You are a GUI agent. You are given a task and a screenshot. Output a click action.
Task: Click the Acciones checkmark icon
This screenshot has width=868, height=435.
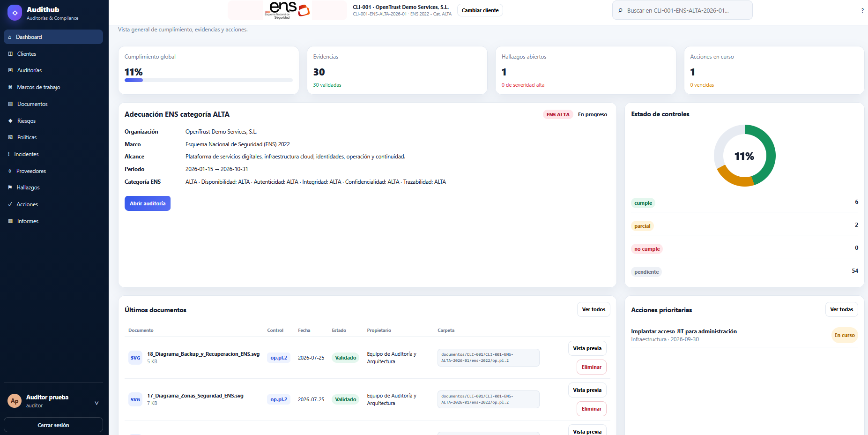pos(10,204)
